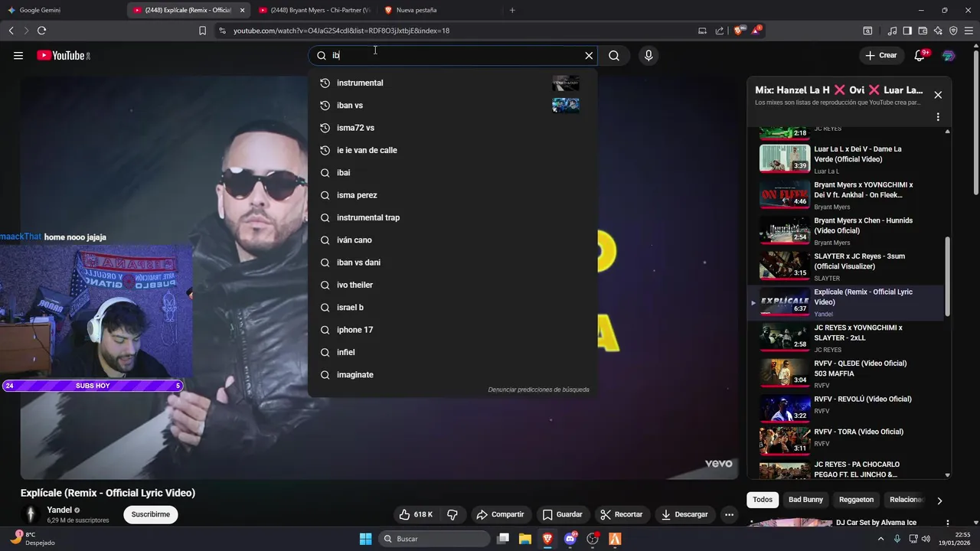
Task: Select the 'iván cano' suggestion
Action: point(452,240)
